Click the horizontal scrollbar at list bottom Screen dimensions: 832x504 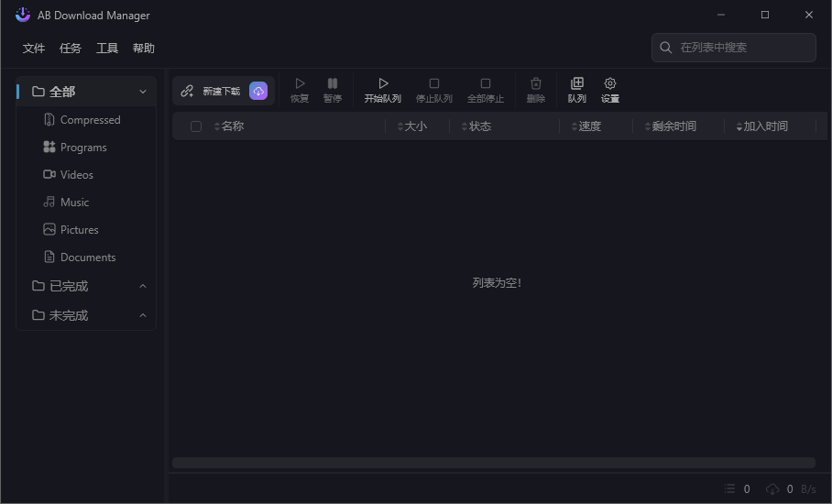click(x=493, y=463)
